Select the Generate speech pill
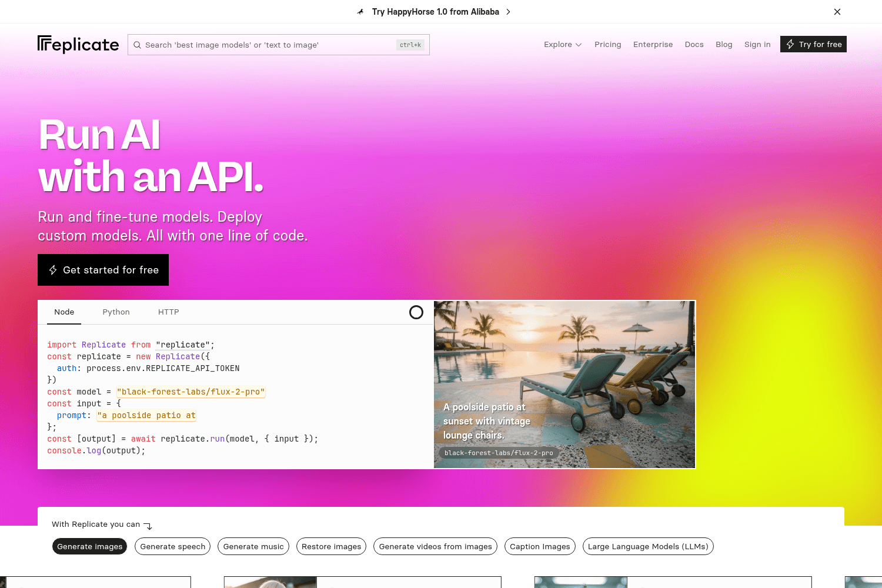Screen dimensions: 882x588 [173, 546]
